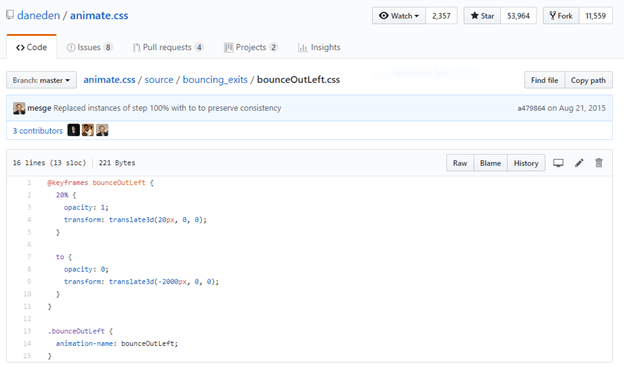Open the animate.css repository title link

coord(99,15)
